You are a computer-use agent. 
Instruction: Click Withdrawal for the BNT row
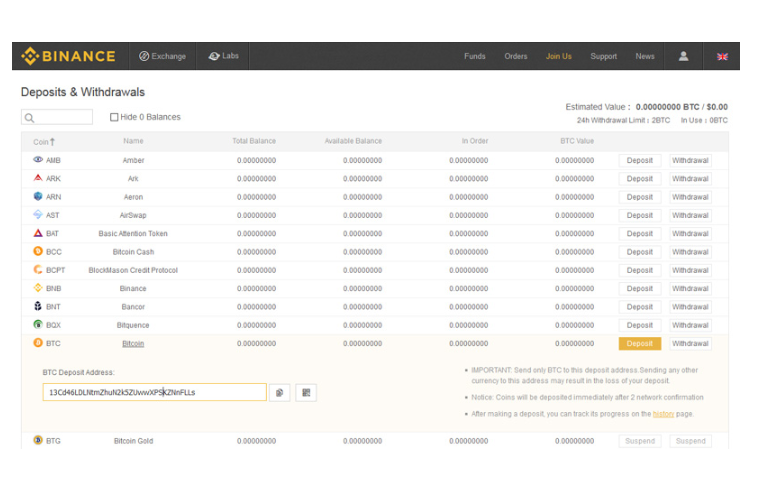(690, 307)
